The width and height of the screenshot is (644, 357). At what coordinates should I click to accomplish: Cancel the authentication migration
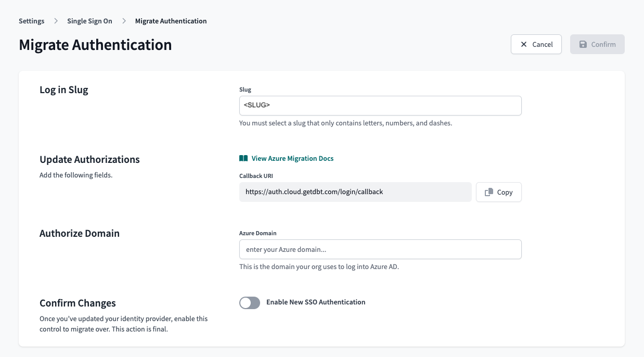click(x=536, y=44)
